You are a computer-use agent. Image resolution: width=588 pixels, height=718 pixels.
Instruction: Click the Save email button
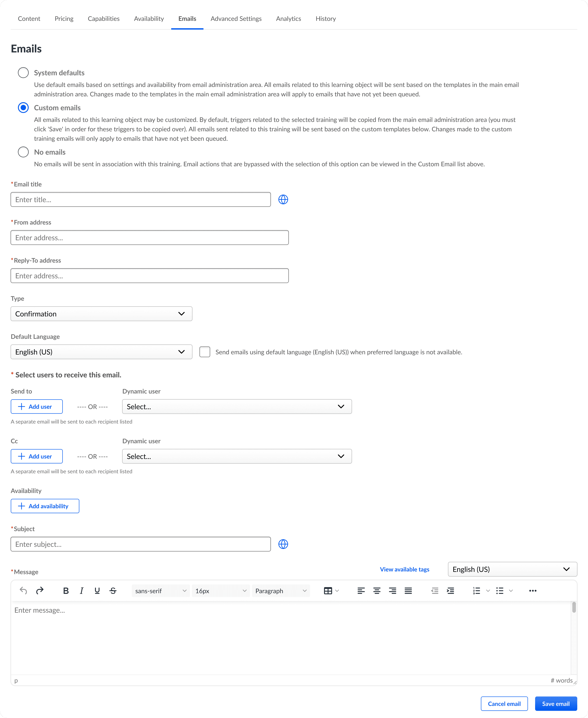click(556, 704)
